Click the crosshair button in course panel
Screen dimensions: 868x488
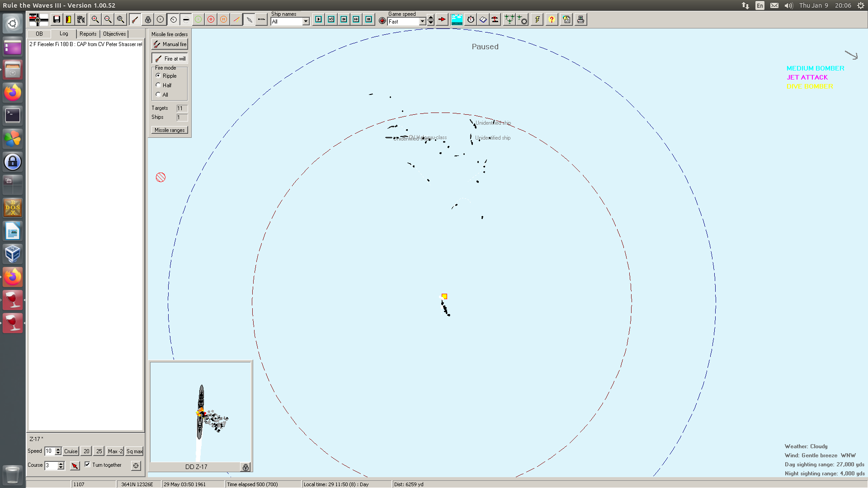pos(136,465)
